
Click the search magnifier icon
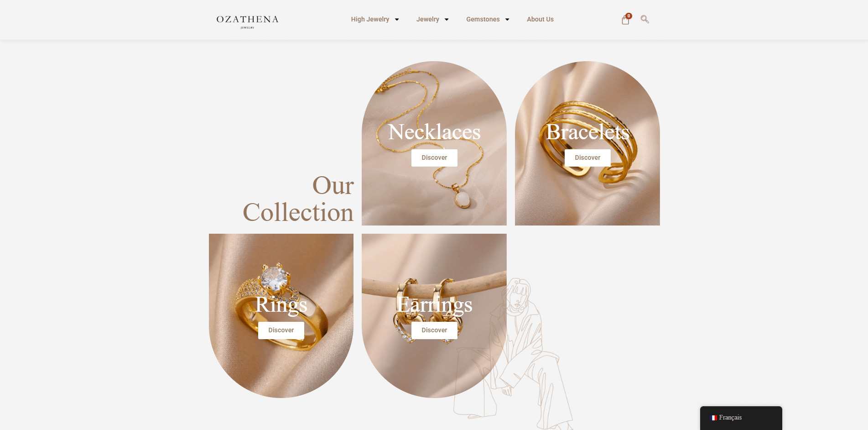pyautogui.click(x=645, y=19)
